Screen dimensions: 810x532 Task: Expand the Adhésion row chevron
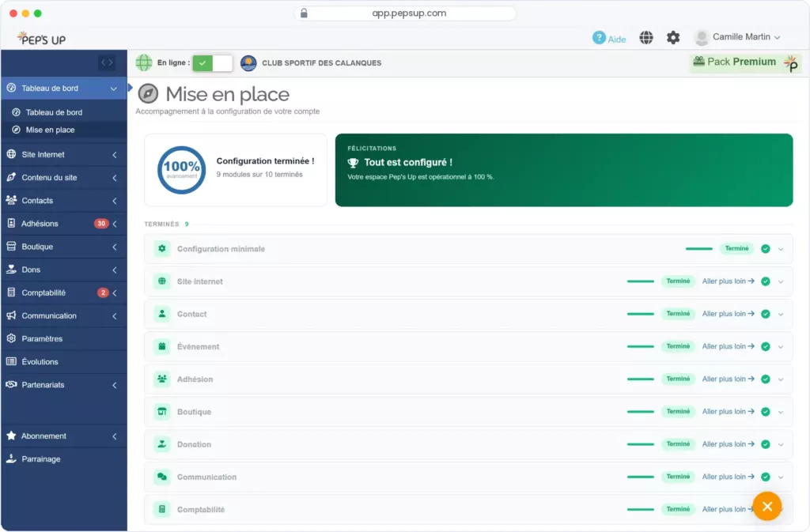tap(781, 379)
